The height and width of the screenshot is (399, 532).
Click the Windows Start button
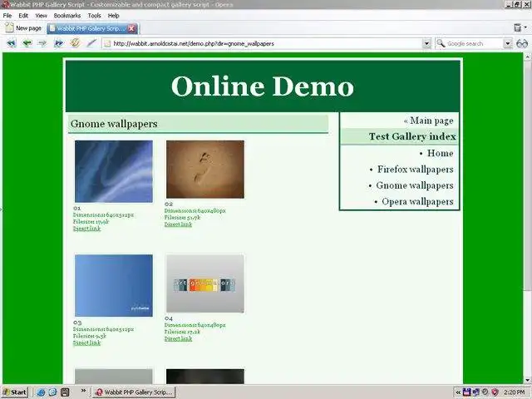(x=15, y=392)
